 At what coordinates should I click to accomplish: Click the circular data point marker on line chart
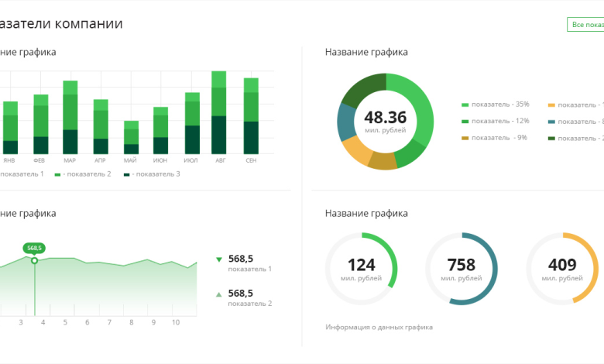pyautogui.click(x=34, y=260)
